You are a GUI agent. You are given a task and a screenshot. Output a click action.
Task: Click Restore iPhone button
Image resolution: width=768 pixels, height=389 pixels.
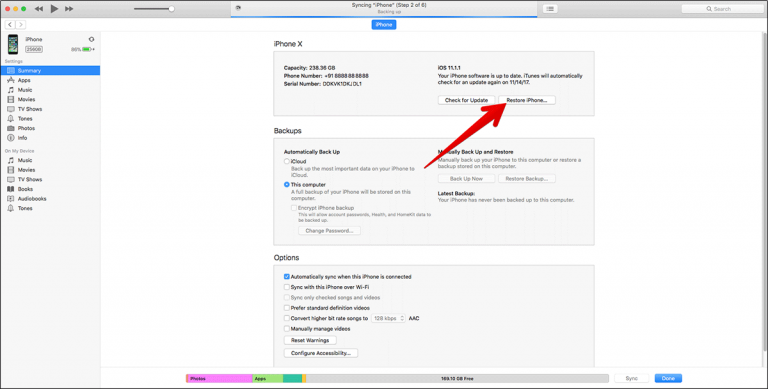point(527,100)
